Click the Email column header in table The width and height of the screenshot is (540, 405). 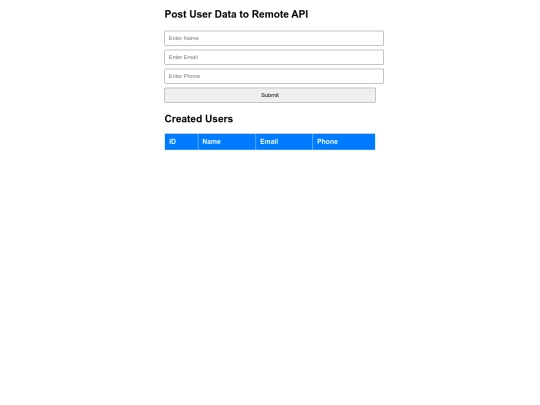pyautogui.click(x=284, y=142)
